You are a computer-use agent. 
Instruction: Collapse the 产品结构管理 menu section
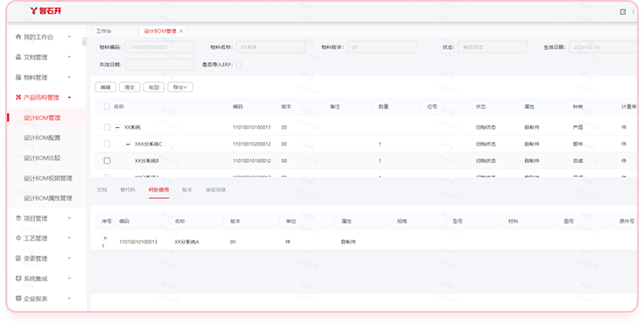[x=69, y=97]
